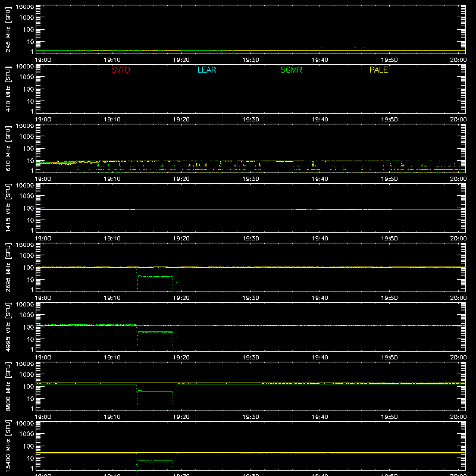Click 19:50 tick under the 410 MHz plot
476x476 pixels.
(x=389, y=120)
